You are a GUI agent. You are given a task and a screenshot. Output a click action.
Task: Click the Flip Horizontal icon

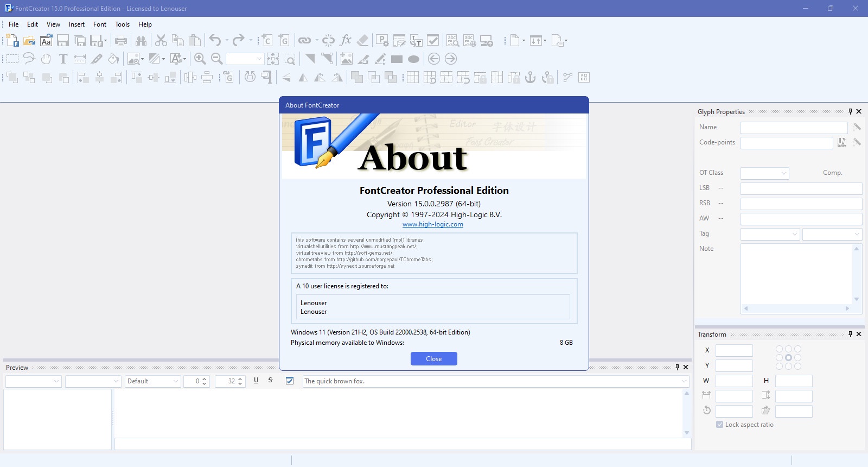click(303, 77)
